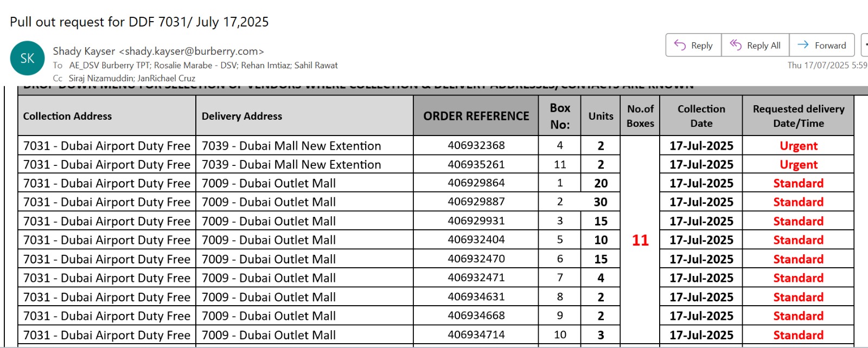Viewport: 868px width, 348px height.
Task: Click the Forward arrow icon
Action: 803,45
